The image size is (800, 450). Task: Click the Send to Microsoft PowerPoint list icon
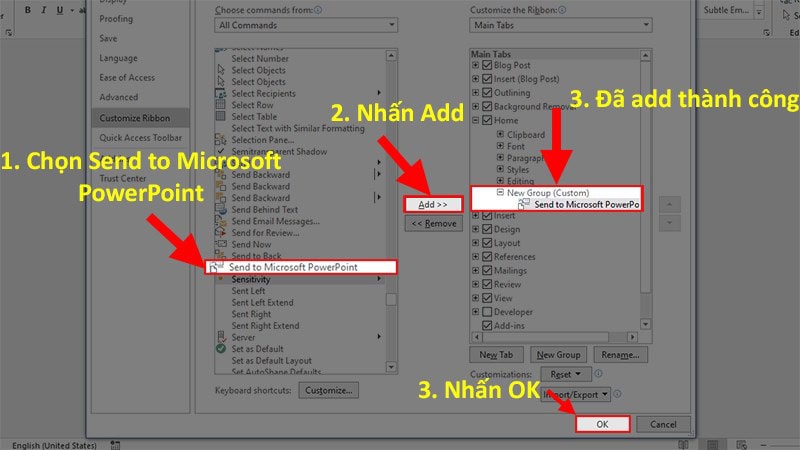click(x=216, y=267)
